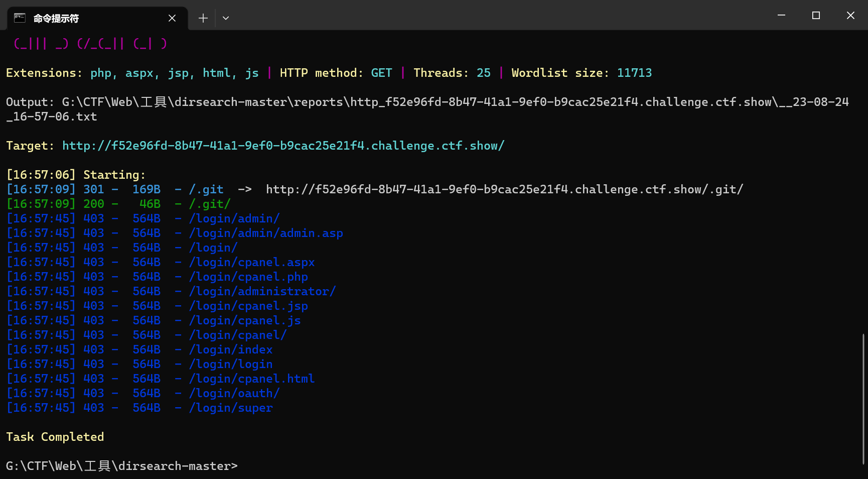
Task: Select the 命令提示符 tab
Action: 98,18
